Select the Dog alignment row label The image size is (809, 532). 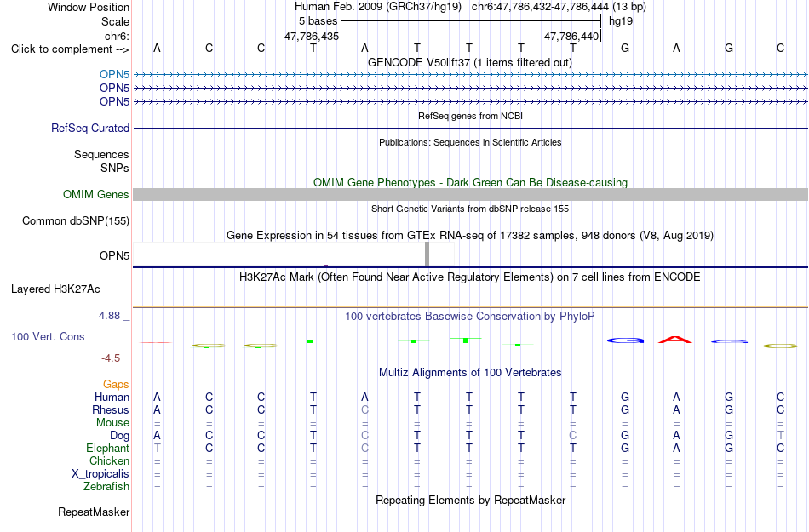tap(120, 436)
